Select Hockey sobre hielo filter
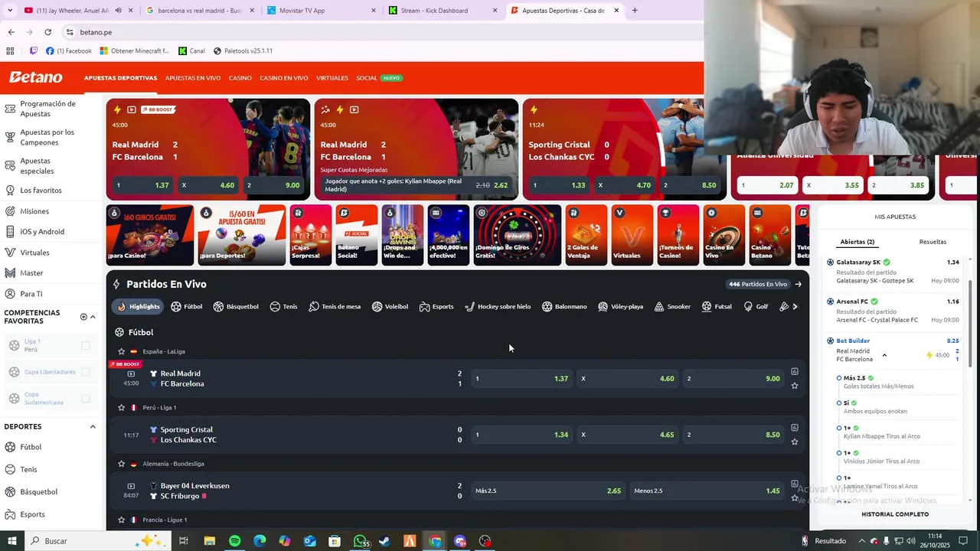This screenshot has width=980, height=551. 498,306
